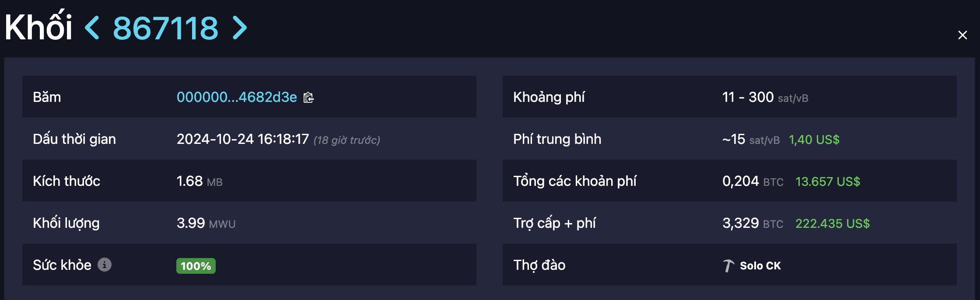Go to the previous block with left chevron
The width and height of the screenshot is (980, 300).
point(92,28)
